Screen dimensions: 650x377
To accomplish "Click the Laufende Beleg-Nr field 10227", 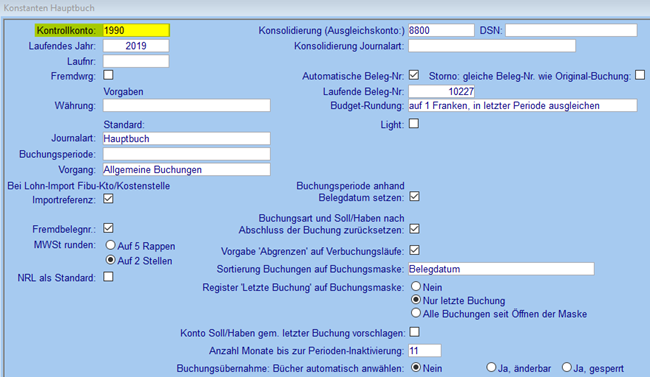I will [441, 91].
